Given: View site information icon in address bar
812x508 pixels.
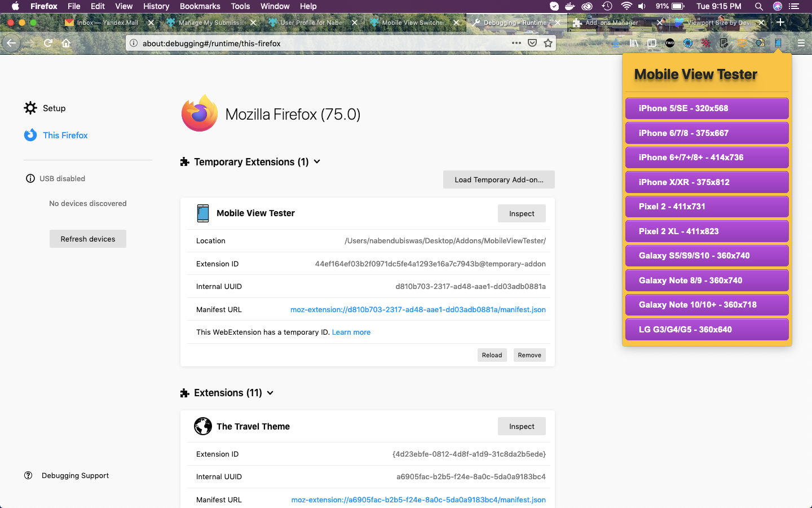Looking at the screenshot, I should click(x=134, y=43).
